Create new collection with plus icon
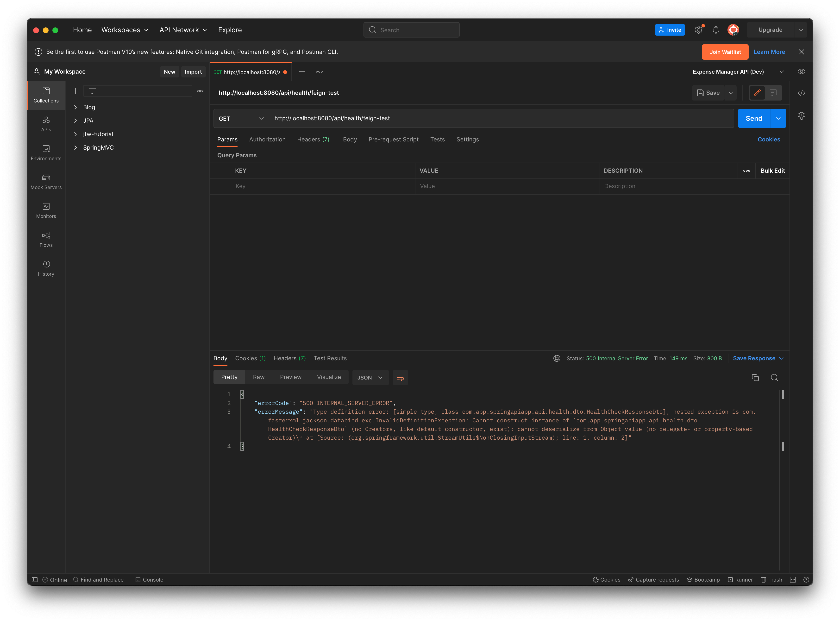The height and width of the screenshot is (621, 840). tap(75, 91)
